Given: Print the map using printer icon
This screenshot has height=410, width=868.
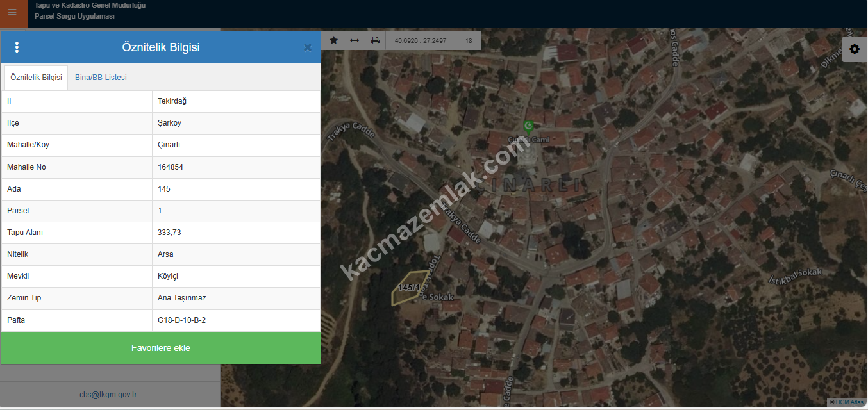Looking at the screenshot, I should point(375,40).
